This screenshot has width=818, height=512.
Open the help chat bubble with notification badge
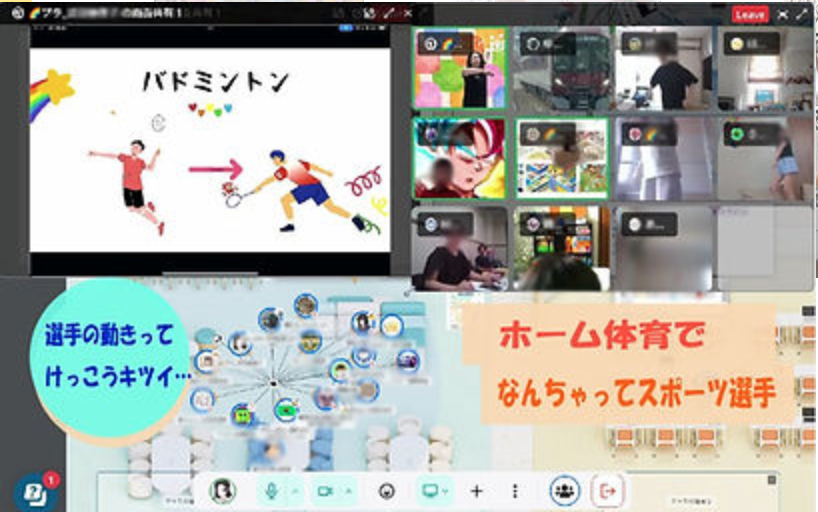coord(35,492)
